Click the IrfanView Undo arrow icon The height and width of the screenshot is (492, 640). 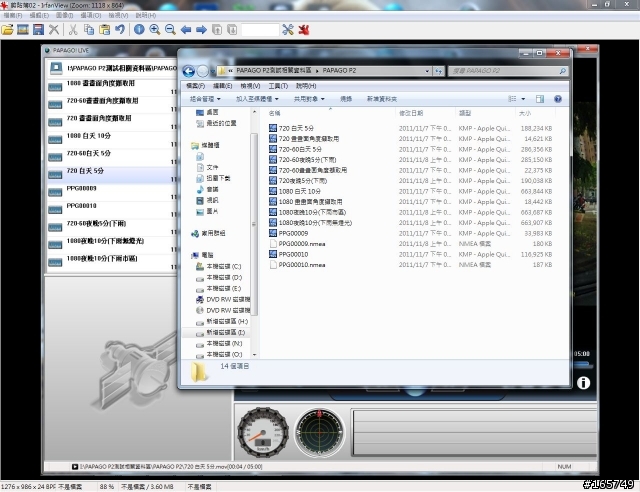tap(120, 29)
